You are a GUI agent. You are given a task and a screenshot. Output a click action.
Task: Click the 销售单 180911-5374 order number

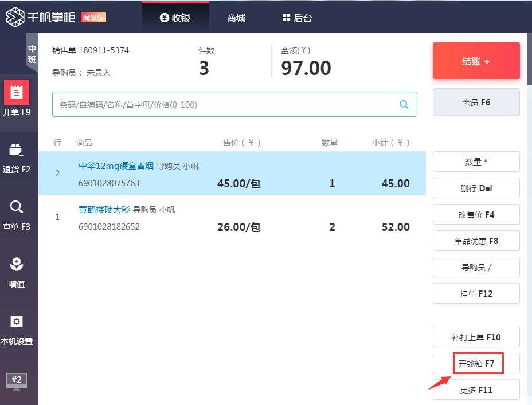click(91, 50)
